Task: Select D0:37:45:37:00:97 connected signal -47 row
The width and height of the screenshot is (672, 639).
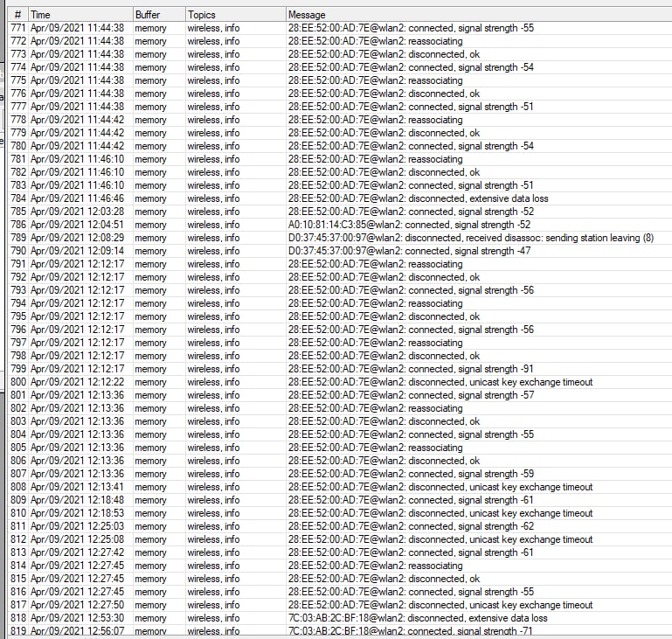Action: (x=409, y=251)
